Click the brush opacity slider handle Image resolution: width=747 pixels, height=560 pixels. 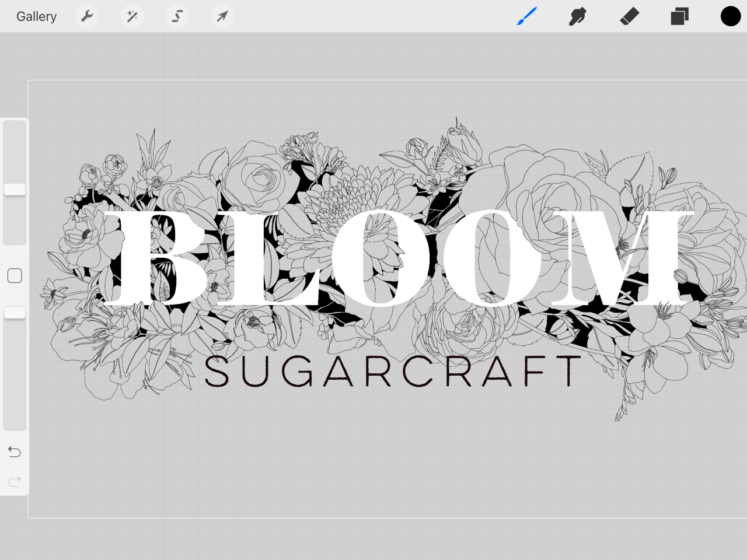[x=15, y=313]
